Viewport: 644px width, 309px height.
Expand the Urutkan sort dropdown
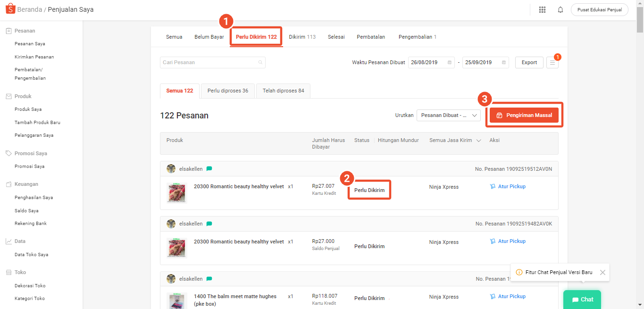tap(448, 116)
